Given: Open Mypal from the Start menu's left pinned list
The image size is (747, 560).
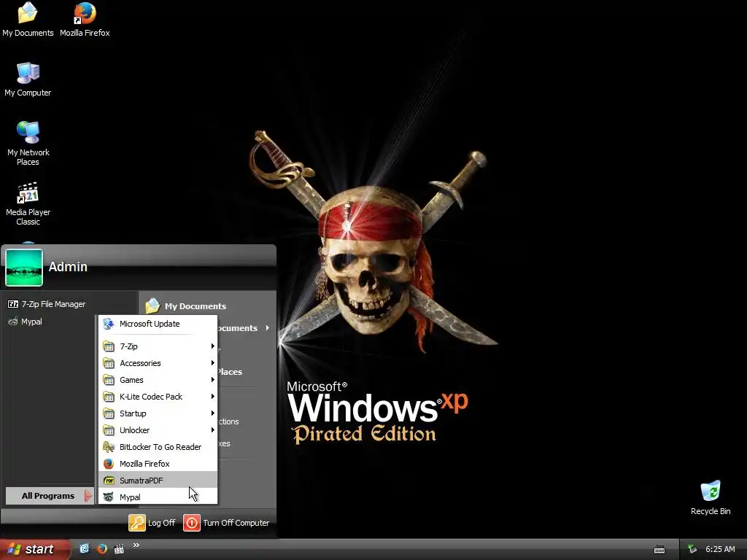Looking at the screenshot, I should coord(26,322).
